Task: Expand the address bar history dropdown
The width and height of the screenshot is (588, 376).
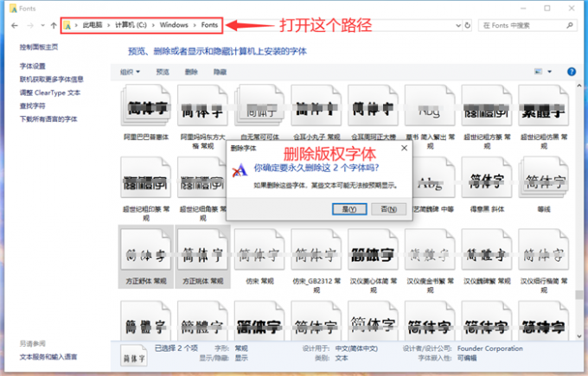Action: pyautogui.click(x=458, y=25)
